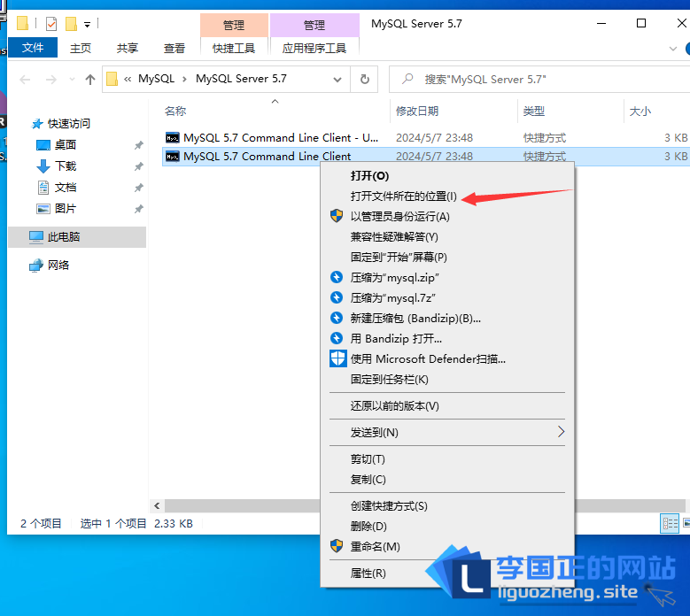Screen dimensions: 690x616
Task: Choose 固定到"开始"屏幕(P)
Action: tap(447, 258)
